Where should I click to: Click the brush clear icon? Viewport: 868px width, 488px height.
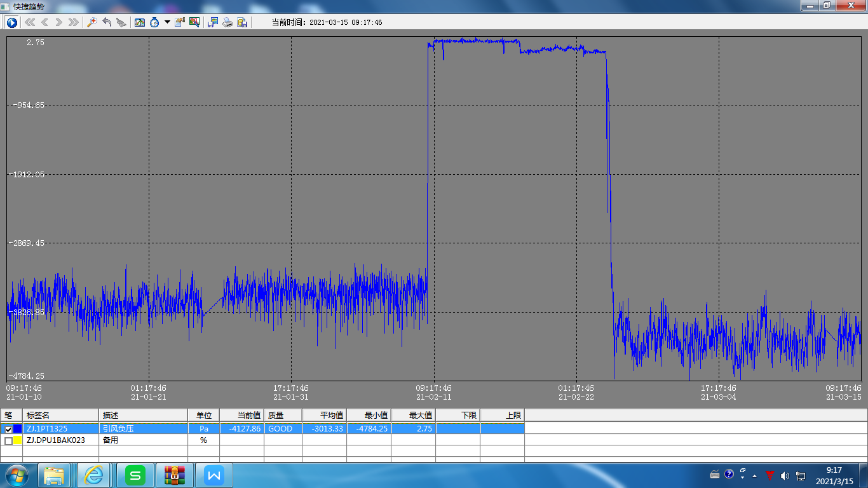pos(121,22)
